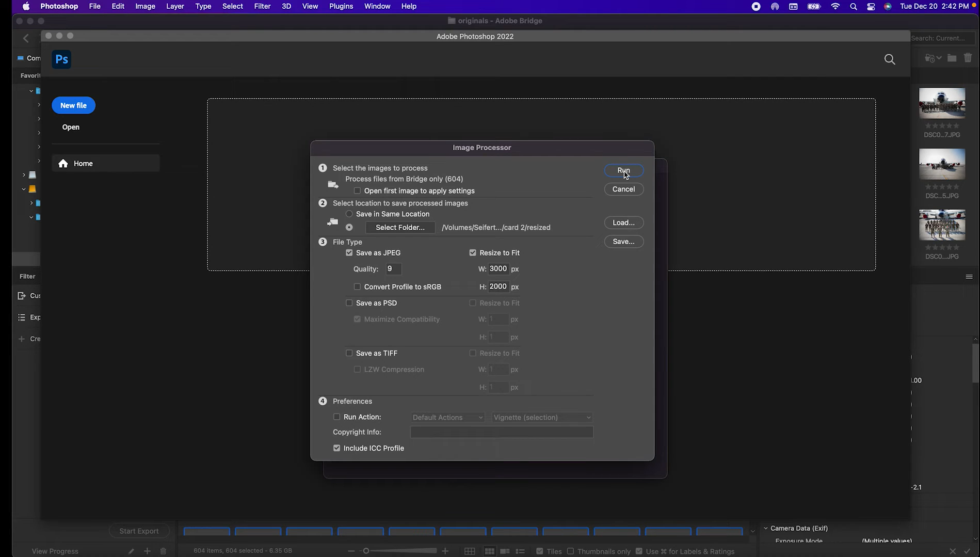This screenshot has width=980, height=557.
Task: Open the Plugins menu
Action: click(x=341, y=6)
